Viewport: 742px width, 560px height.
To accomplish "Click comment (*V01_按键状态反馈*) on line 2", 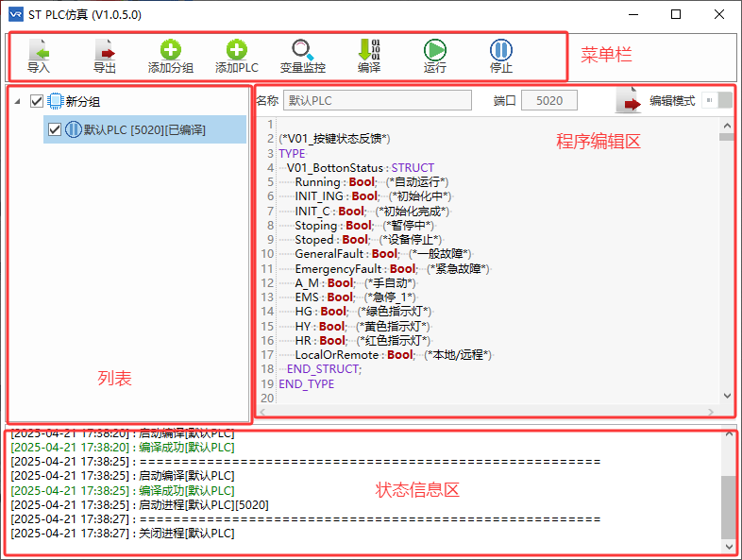I will (334, 139).
